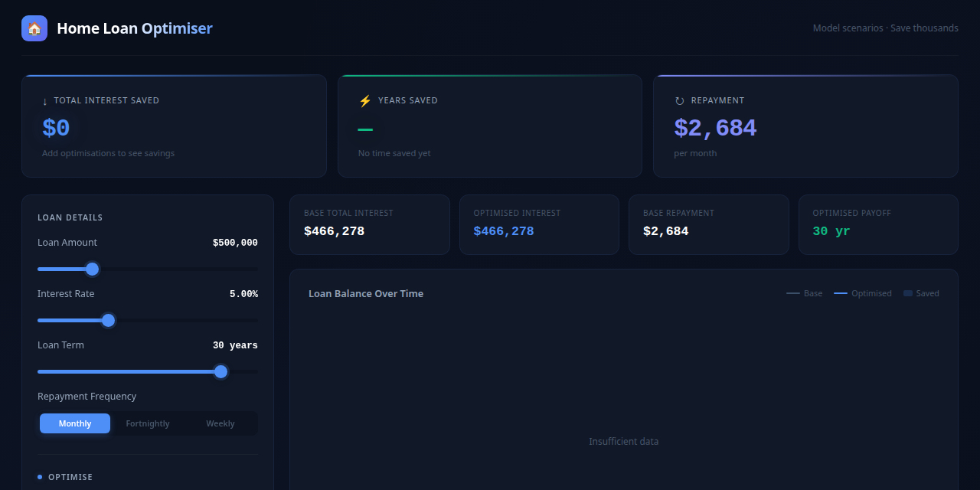Toggle the Optimised legend entry in the chart

click(863, 293)
